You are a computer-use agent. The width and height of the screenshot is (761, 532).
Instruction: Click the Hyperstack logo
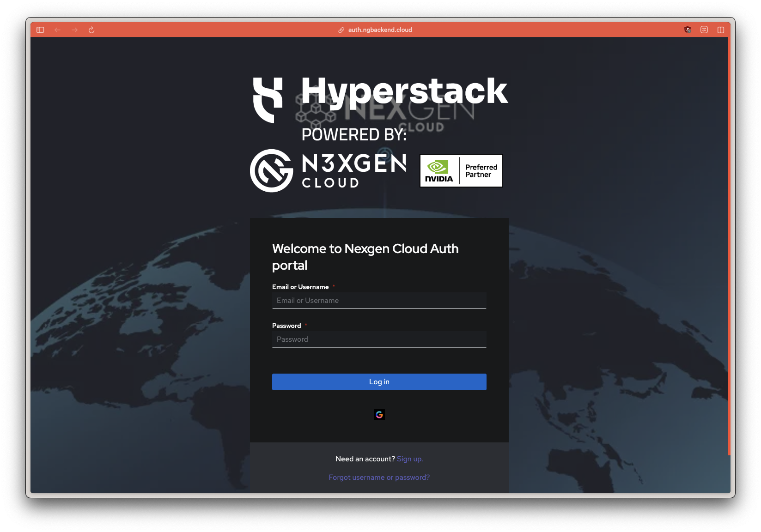[380, 99]
